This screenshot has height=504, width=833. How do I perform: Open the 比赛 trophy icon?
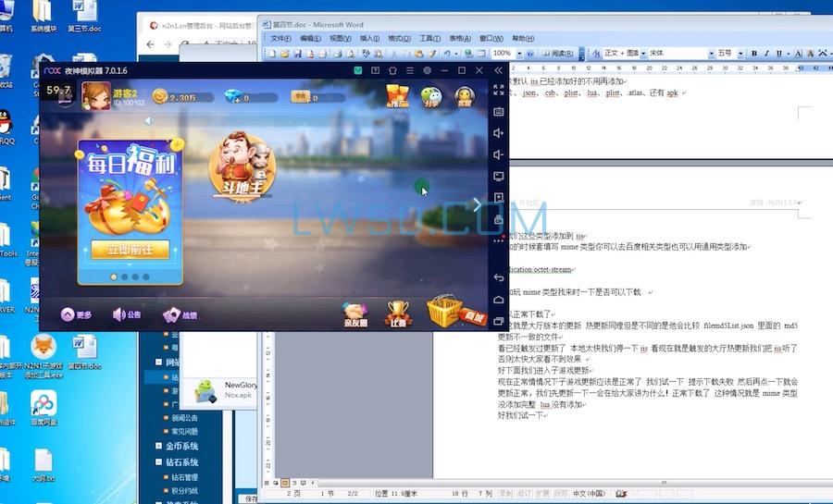click(398, 313)
